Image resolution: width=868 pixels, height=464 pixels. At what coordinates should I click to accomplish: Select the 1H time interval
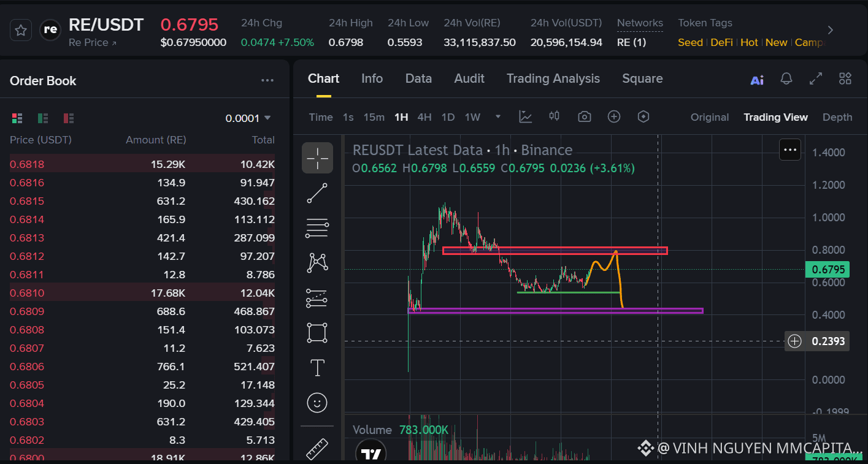tap(401, 117)
